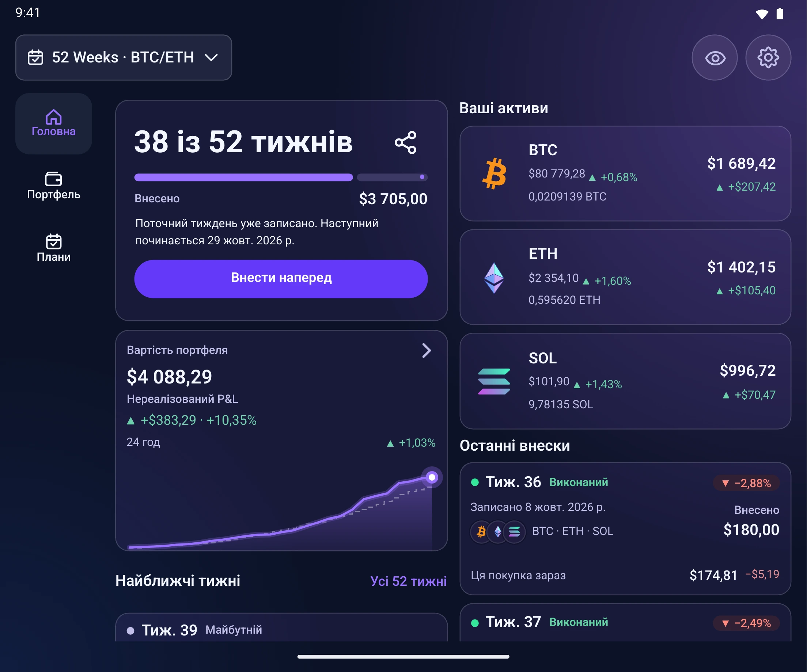The image size is (807, 672).
Task: Open the Тиж. 36 contribution entry
Action: click(625, 529)
